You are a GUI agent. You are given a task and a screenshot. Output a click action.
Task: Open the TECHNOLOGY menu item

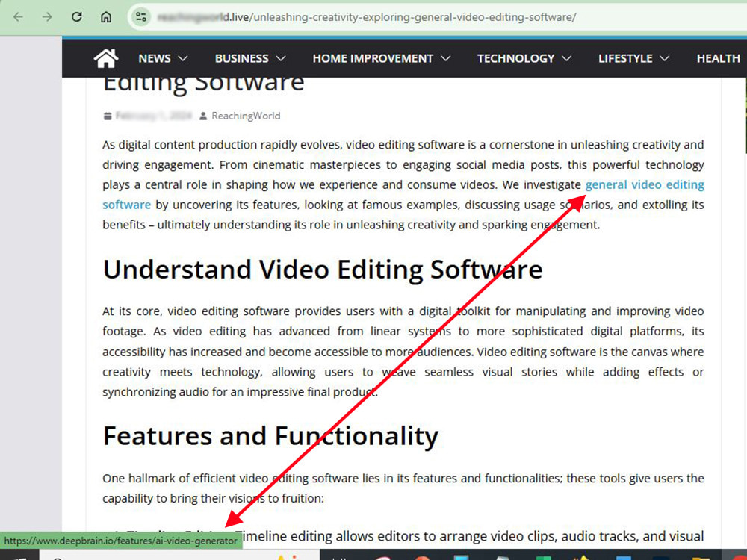516,58
